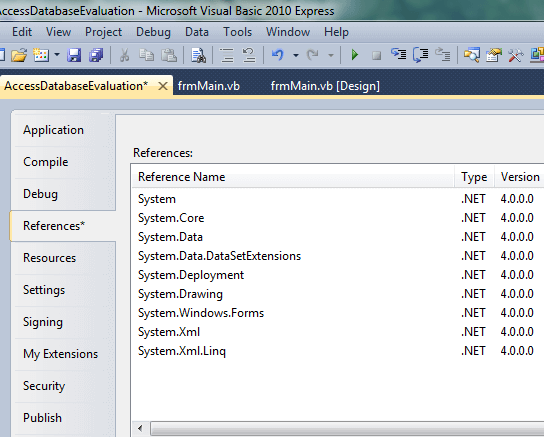The width and height of the screenshot is (544, 437).
Task: Open the Debug menu
Action: [x=153, y=32]
